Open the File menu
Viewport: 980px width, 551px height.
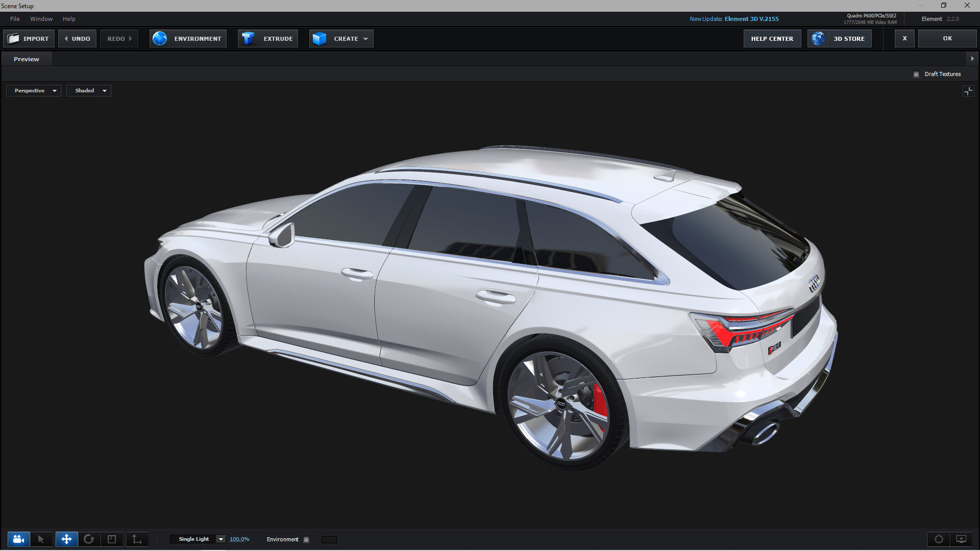pyautogui.click(x=15, y=19)
